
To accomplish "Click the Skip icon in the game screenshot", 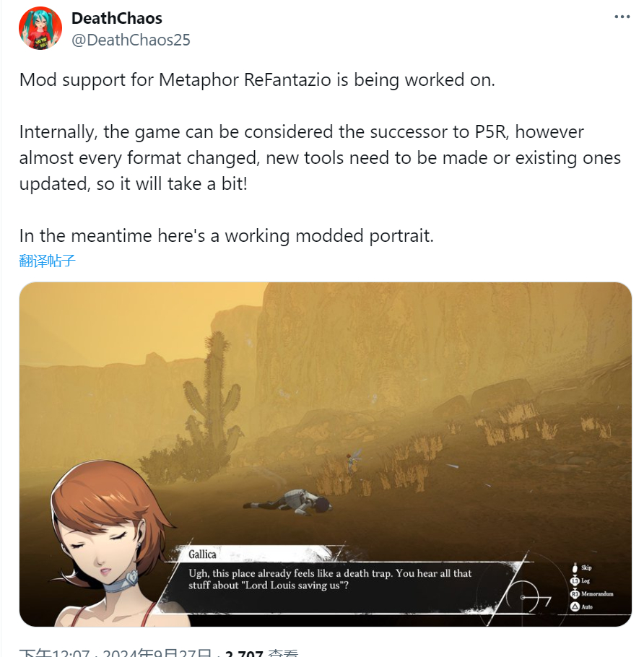I will [575, 567].
